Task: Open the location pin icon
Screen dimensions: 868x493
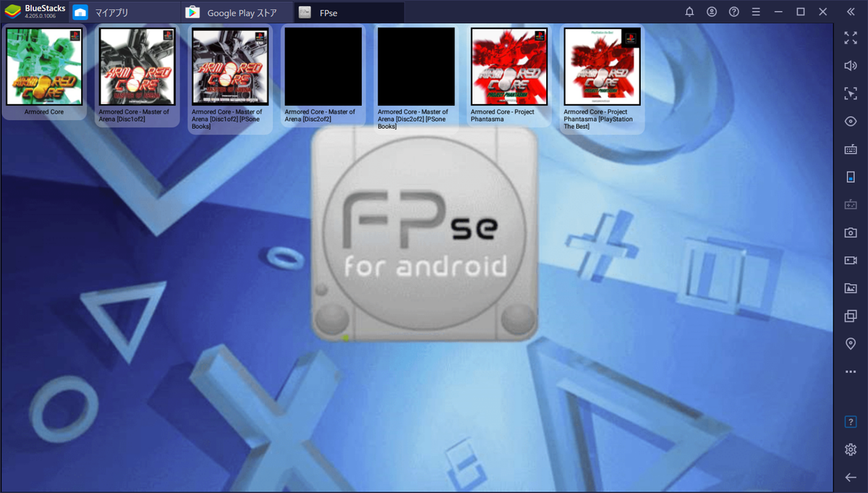Action: pyautogui.click(x=851, y=343)
